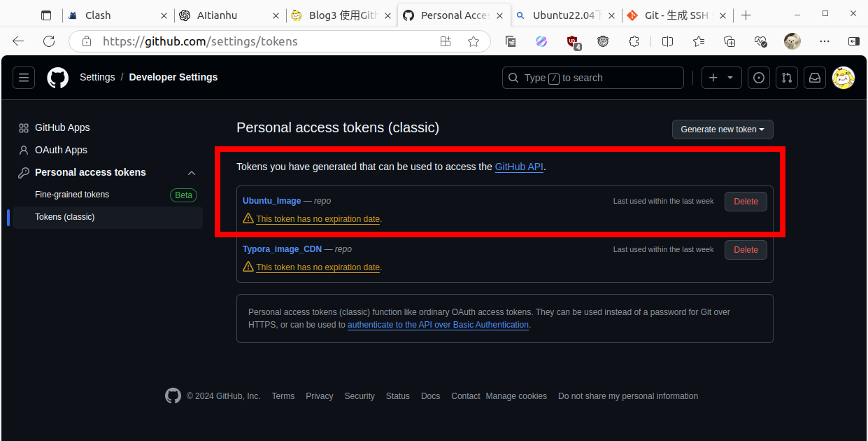Delete the Typora_image_CDN token
This screenshot has width=868, height=441.
click(x=746, y=250)
